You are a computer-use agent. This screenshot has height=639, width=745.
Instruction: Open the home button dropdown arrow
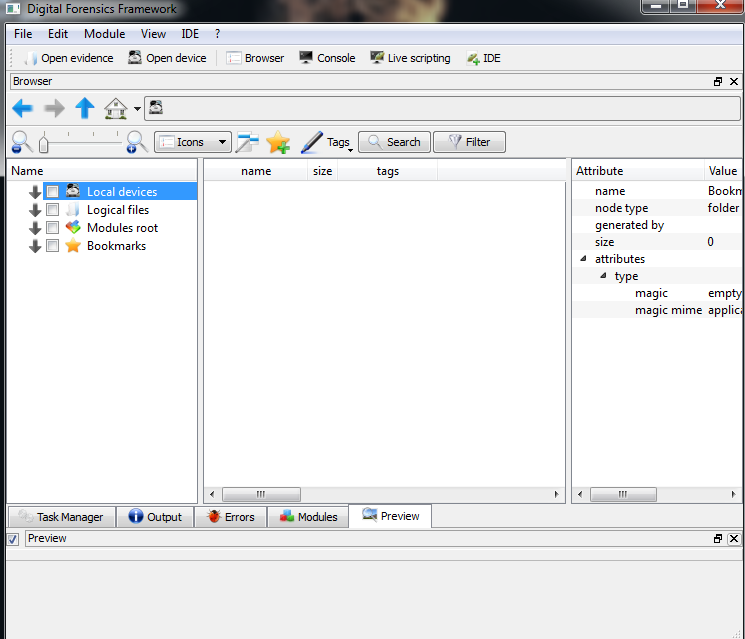[x=137, y=109]
